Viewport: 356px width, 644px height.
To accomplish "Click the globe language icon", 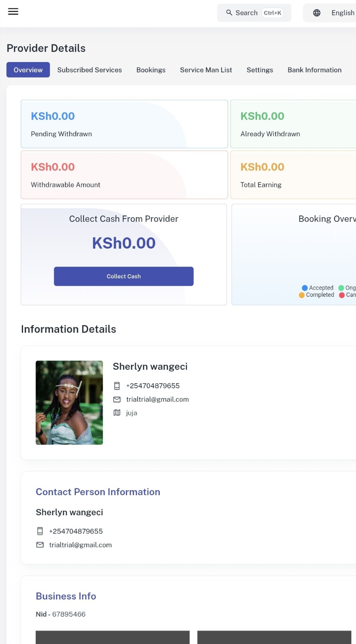I will point(317,13).
